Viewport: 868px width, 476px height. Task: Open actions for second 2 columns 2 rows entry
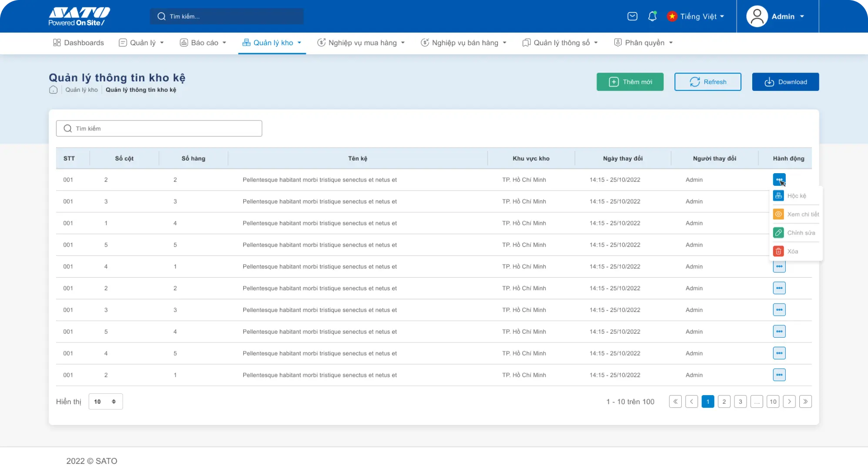point(779,288)
